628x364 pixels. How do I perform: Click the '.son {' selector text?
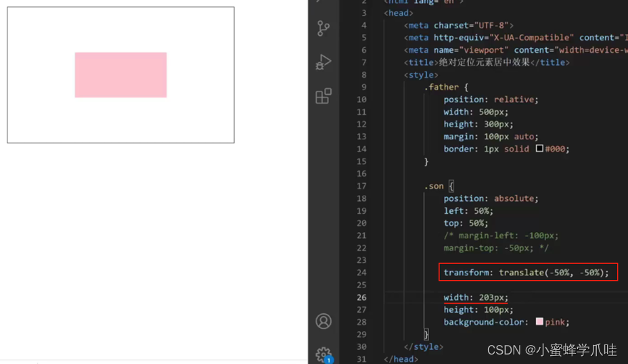pyautogui.click(x=439, y=186)
